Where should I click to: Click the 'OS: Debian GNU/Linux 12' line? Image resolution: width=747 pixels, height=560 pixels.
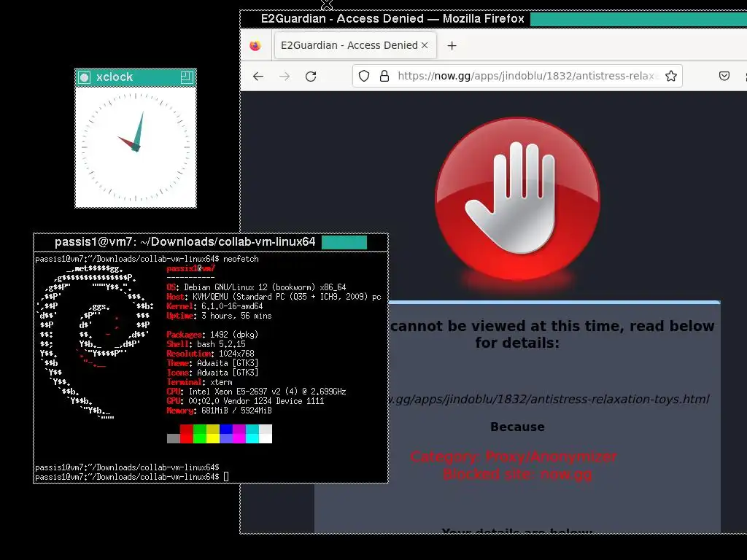click(256, 287)
